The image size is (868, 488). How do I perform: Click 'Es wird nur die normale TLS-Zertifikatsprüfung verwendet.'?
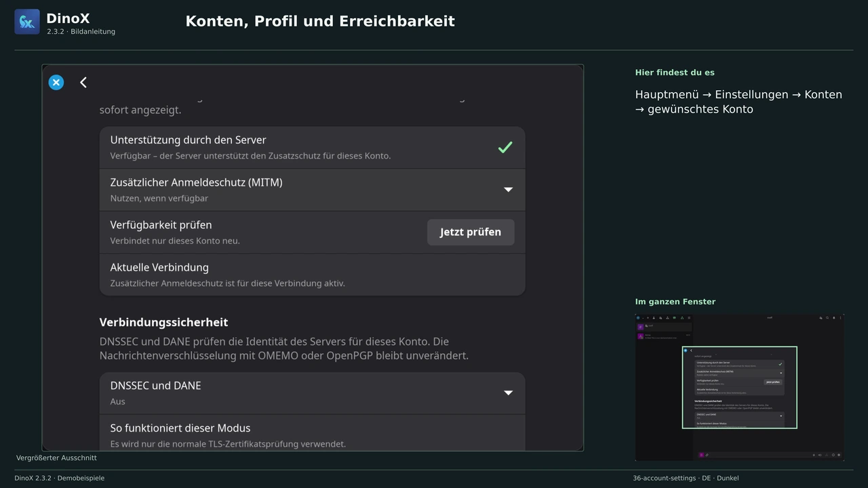pyautogui.click(x=228, y=444)
